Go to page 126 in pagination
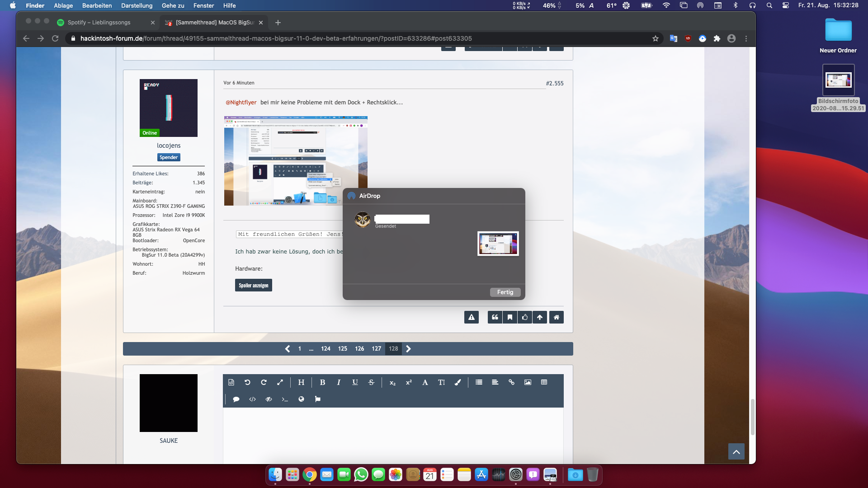 point(359,349)
